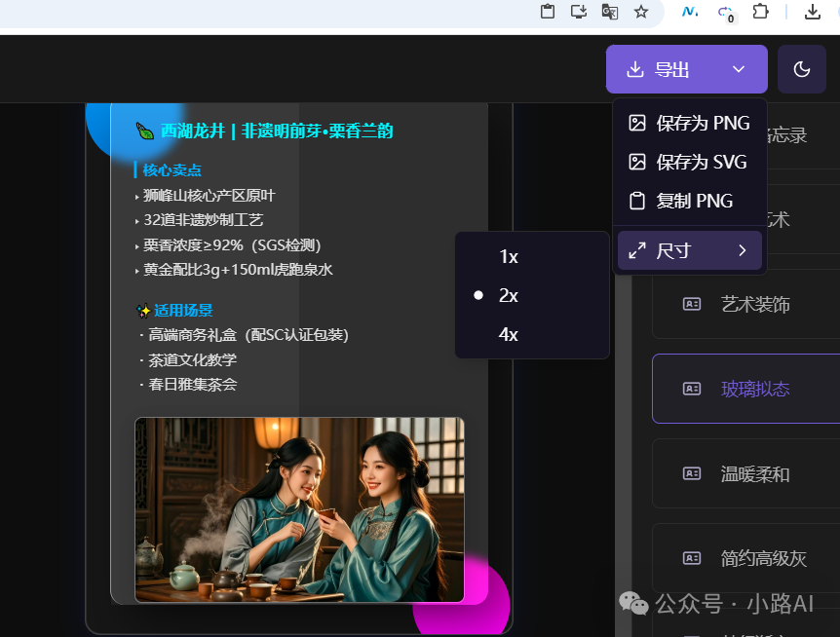Click the downloads icon in browser toolbar
Image resolution: width=840 pixels, height=637 pixels.
(x=812, y=12)
